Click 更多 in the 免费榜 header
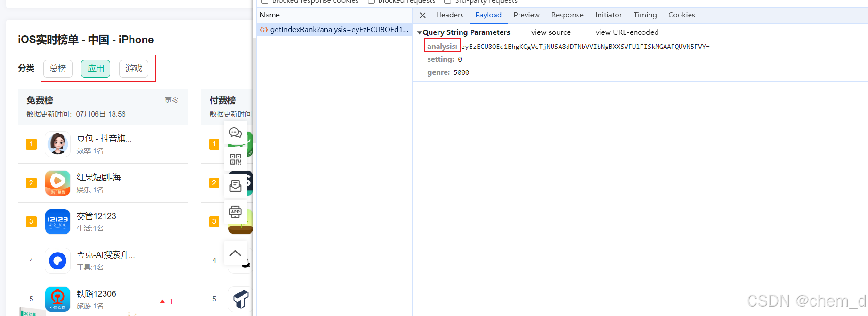Screen dimensions: 868x316 pyautogui.click(x=171, y=101)
